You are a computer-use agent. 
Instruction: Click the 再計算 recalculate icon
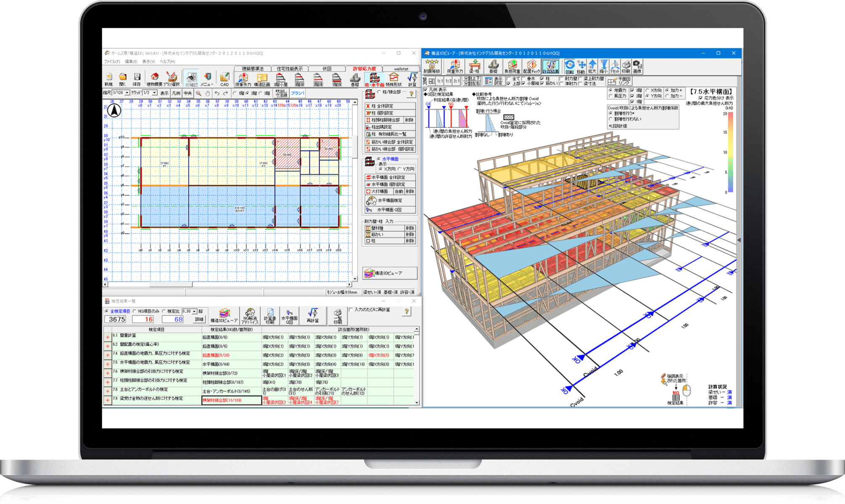(x=313, y=316)
